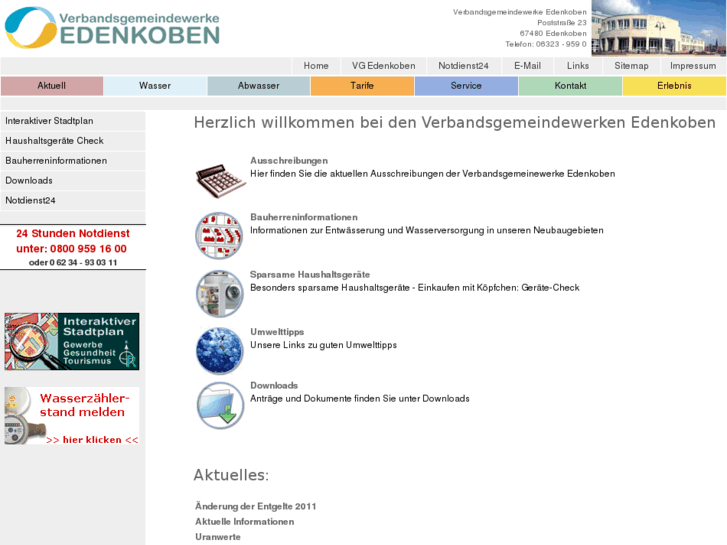Open Notdienst24 in the left sidebar

coord(73,201)
